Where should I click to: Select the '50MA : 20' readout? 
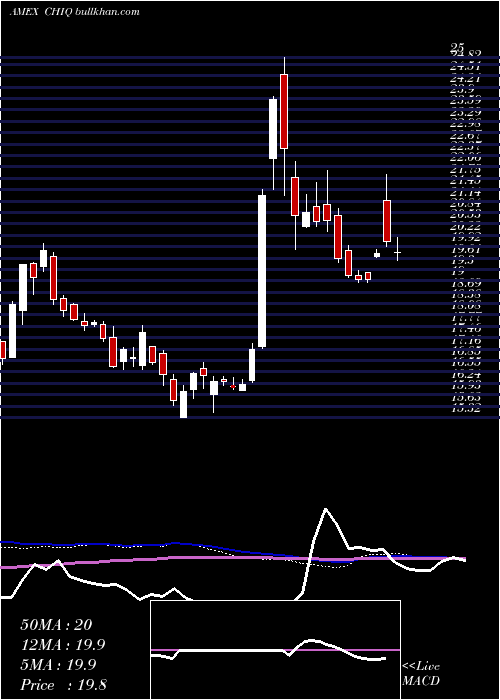pos(56,625)
